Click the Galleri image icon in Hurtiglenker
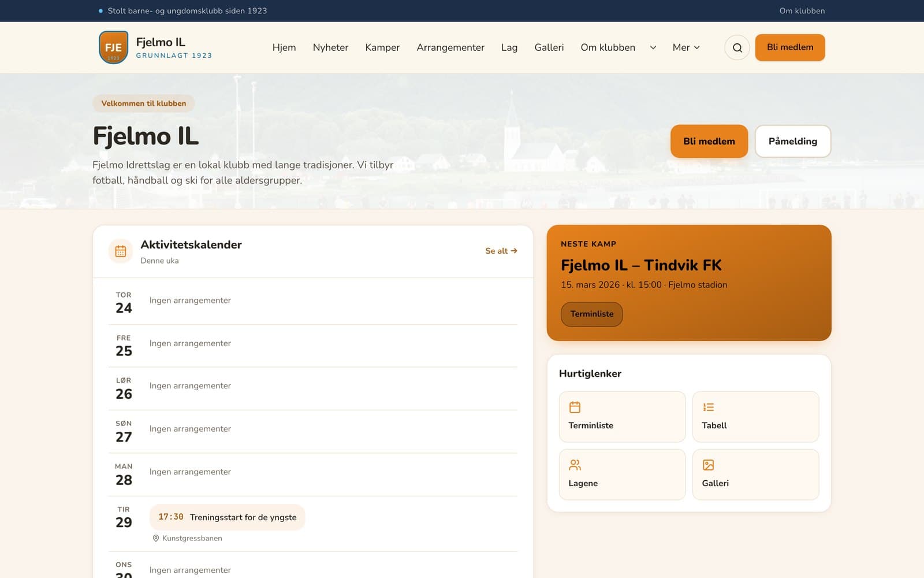 (708, 465)
